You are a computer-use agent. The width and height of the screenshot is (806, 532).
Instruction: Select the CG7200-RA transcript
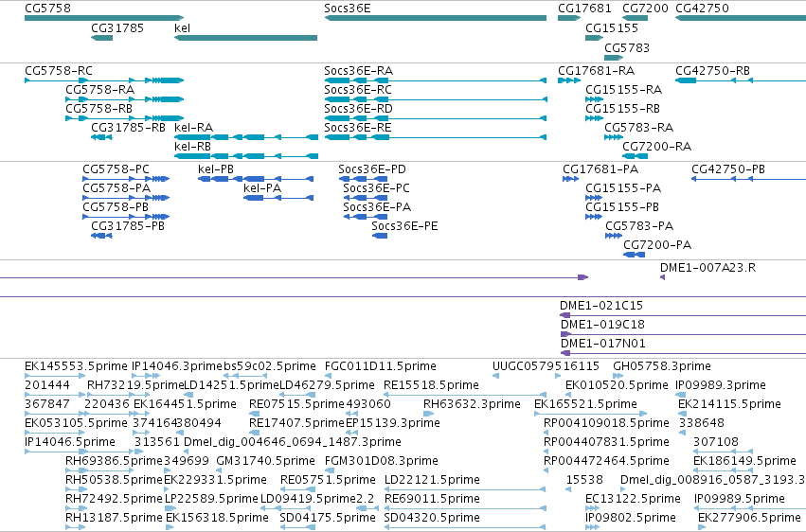(x=635, y=156)
